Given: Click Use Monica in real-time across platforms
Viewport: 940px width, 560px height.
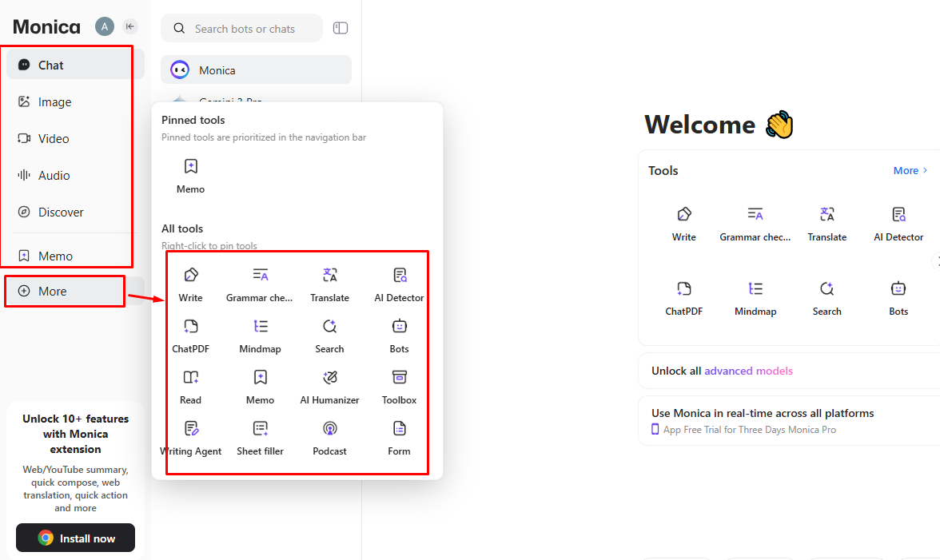Looking at the screenshot, I should click(763, 413).
